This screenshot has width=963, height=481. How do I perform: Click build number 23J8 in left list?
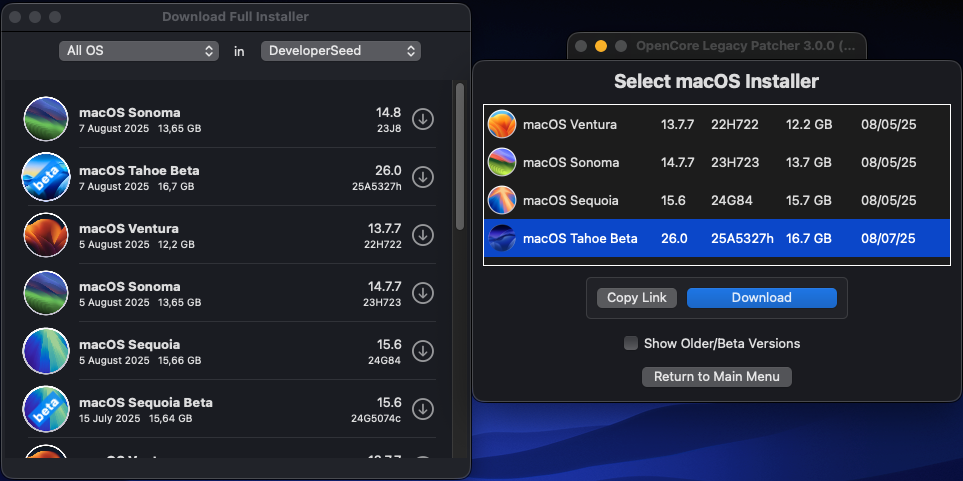[x=389, y=129]
